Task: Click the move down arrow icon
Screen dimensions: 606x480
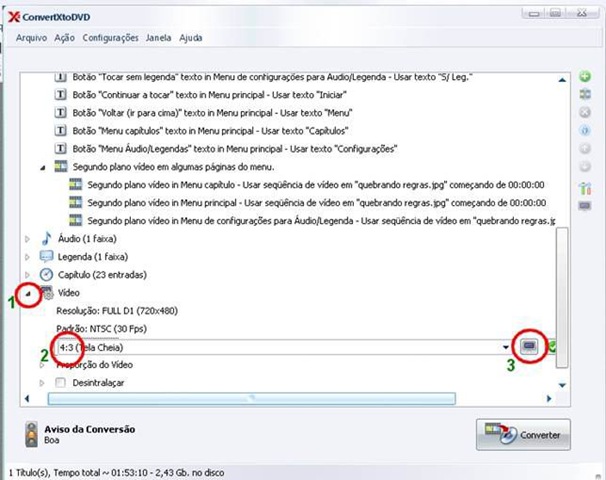Action: click(585, 167)
